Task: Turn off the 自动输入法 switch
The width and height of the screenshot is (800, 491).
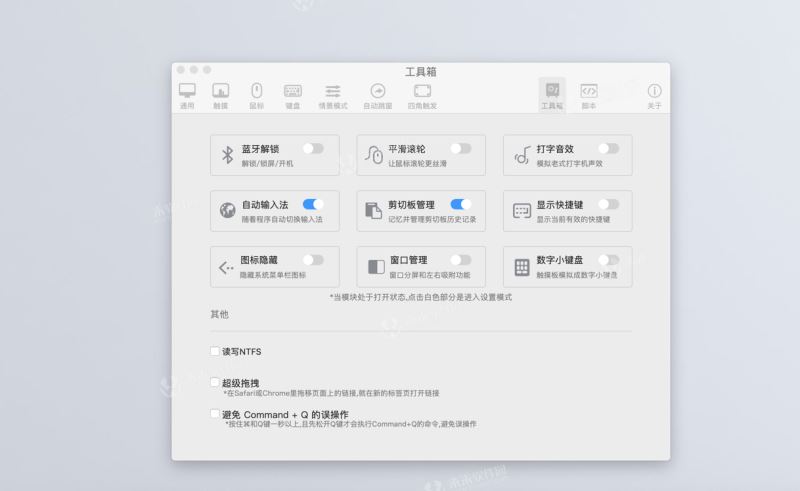Action: pyautogui.click(x=313, y=204)
